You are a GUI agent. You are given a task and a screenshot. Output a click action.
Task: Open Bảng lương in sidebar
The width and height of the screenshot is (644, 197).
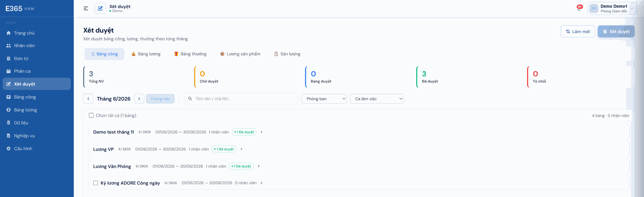point(37,110)
